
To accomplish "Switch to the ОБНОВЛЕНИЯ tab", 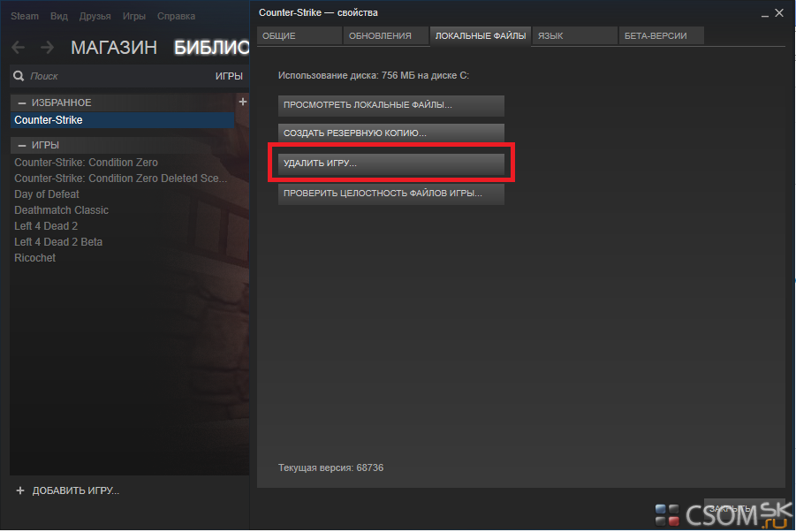I will (x=380, y=36).
